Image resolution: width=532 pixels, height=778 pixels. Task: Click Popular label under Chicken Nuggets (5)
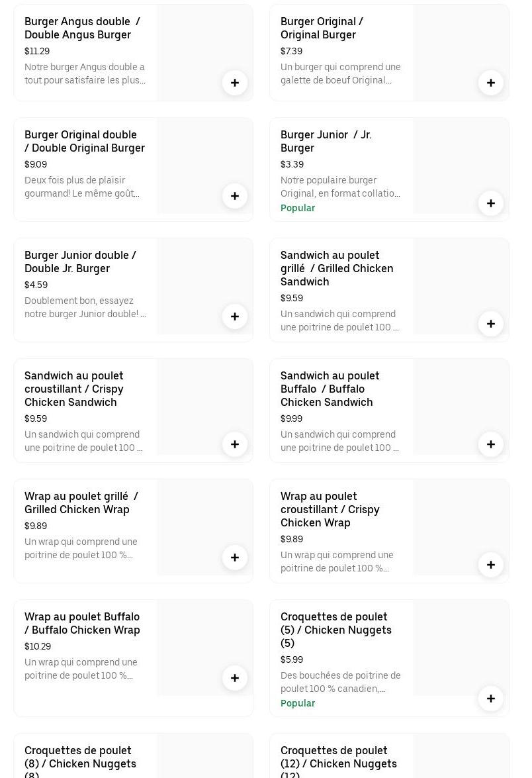pyautogui.click(x=298, y=703)
